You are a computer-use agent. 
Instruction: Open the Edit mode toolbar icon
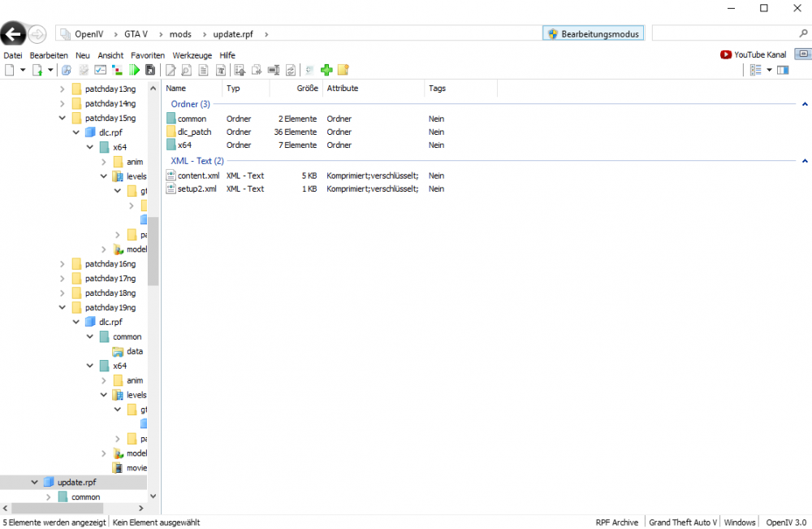(171, 70)
